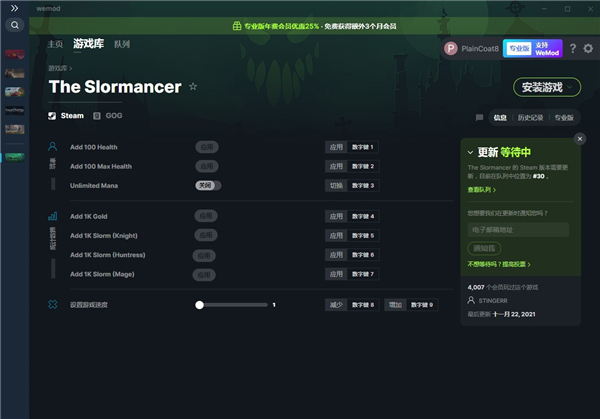Open the 历史记录 history tab

tap(530, 117)
